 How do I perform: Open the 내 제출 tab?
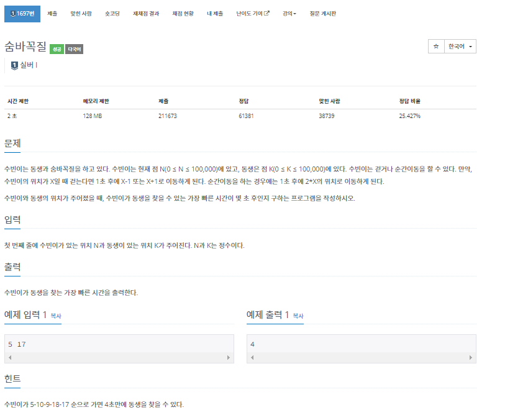coord(215,14)
